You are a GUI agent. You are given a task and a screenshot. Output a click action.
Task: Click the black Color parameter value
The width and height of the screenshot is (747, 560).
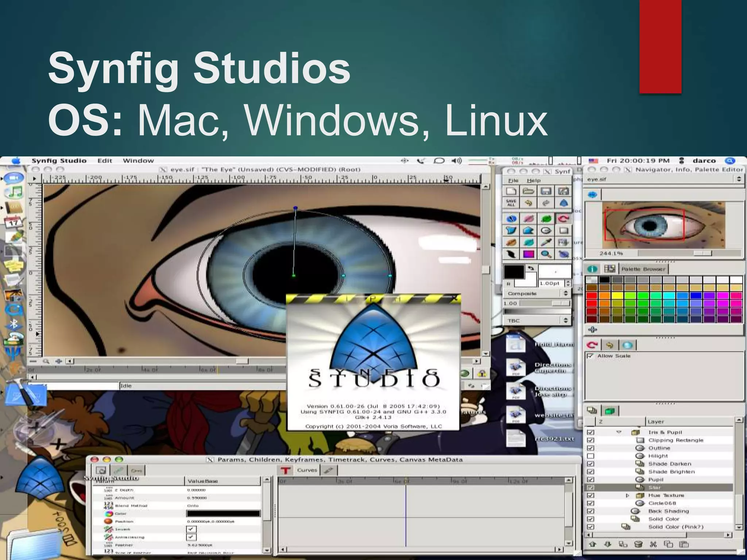223,513
